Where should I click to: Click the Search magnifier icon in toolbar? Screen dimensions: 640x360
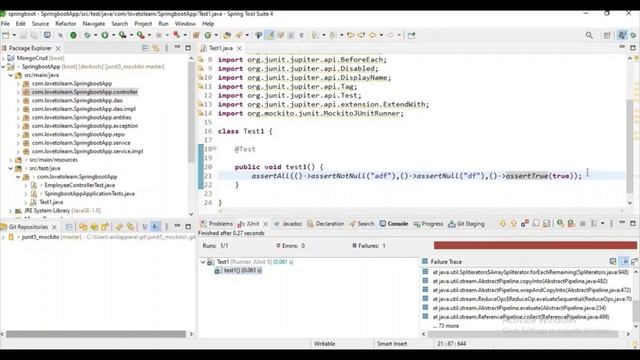coord(589,36)
